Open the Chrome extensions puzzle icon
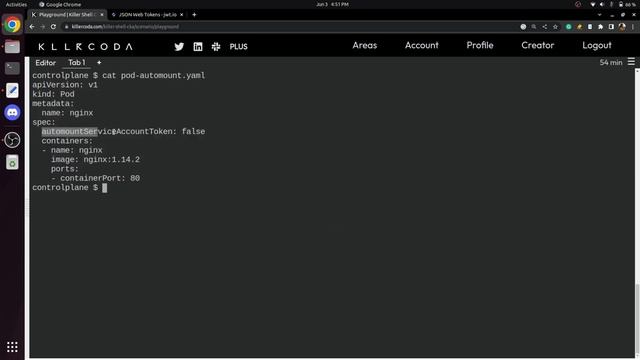Viewport: 640px width, 360px height. [x=600, y=27]
